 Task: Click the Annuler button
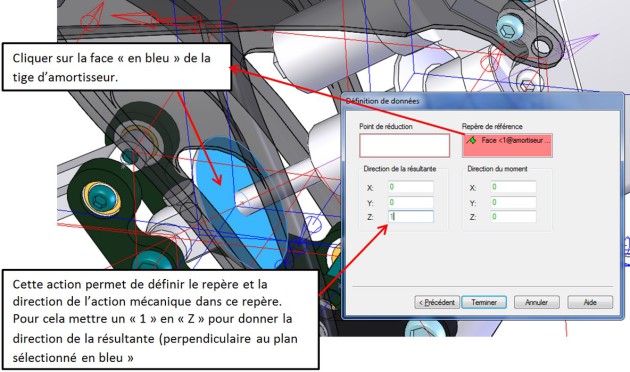tap(536, 302)
